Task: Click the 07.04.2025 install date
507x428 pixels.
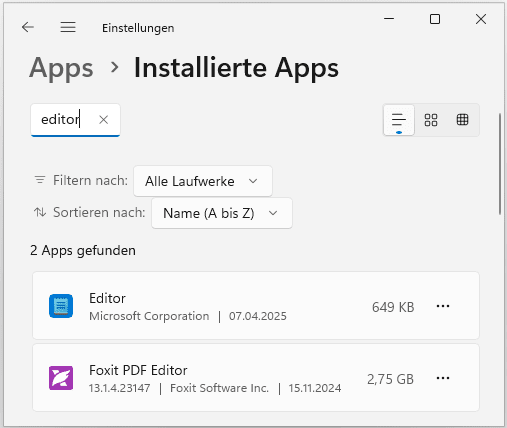Action: [x=257, y=316]
